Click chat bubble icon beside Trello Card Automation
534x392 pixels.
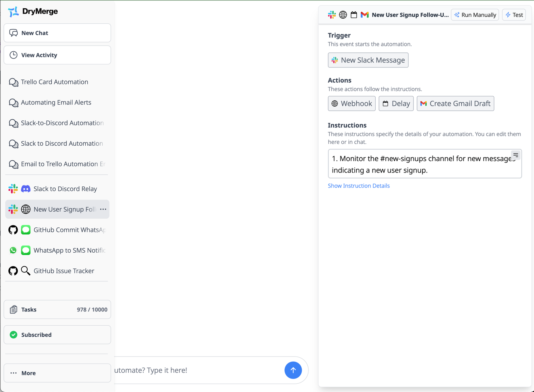point(13,82)
